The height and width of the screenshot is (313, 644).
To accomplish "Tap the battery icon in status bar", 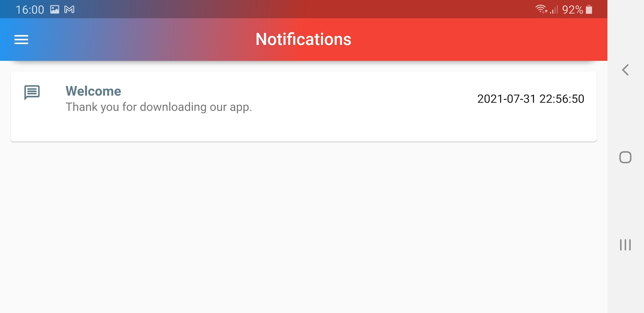I will point(589,9).
